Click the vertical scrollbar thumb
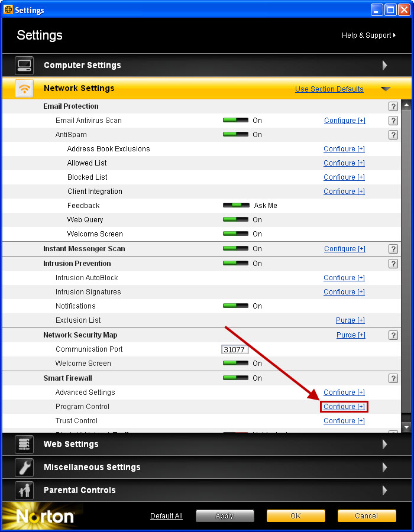414x532 pixels. pos(406,261)
